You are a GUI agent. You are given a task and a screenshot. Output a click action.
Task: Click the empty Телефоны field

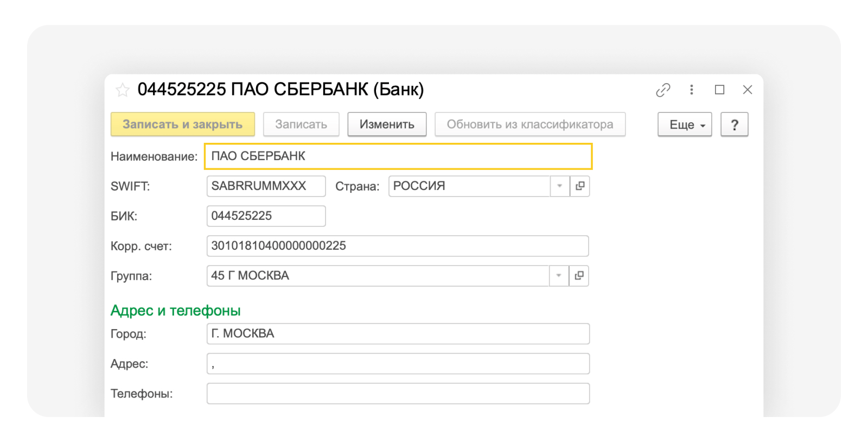tap(398, 394)
